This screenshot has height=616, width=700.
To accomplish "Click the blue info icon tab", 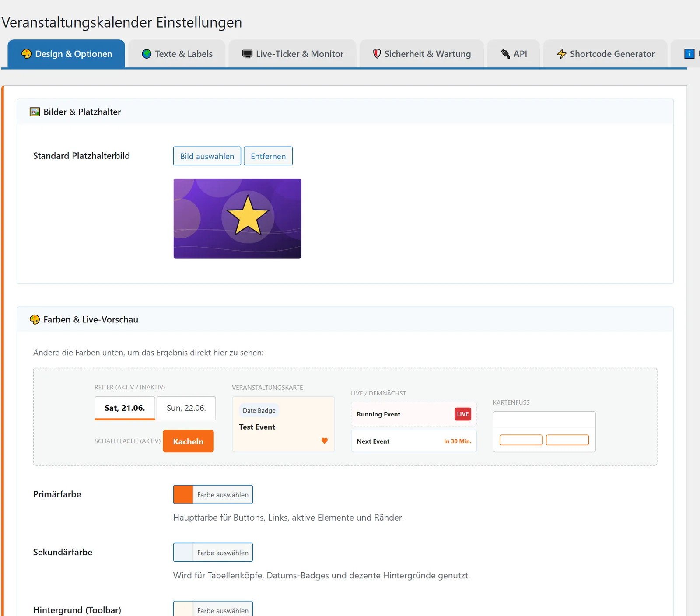I will [x=689, y=54].
